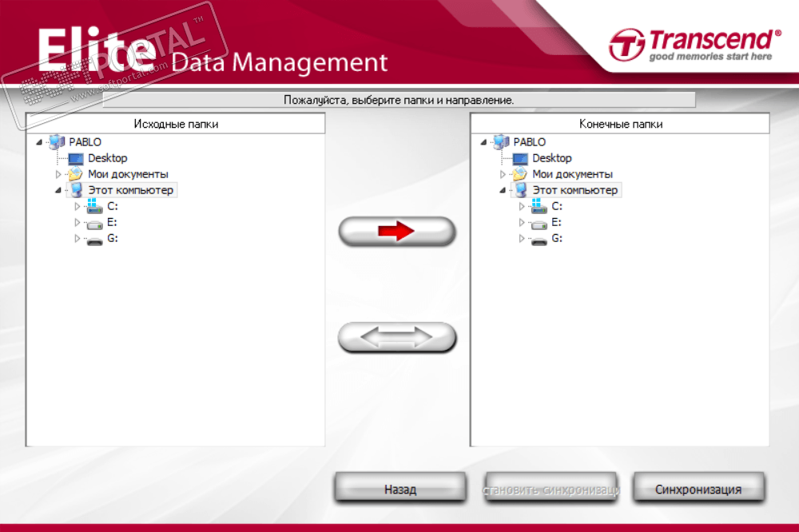Click the red one-way sync arrow button

(x=397, y=232)
